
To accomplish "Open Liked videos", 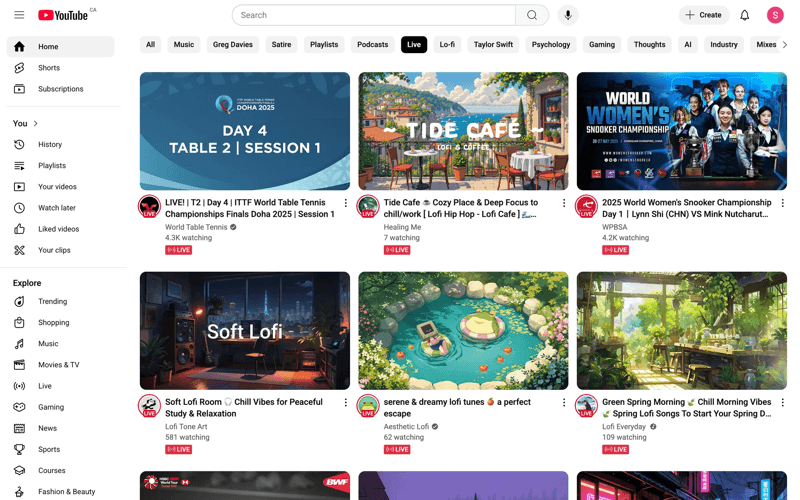I will [61, 229].
